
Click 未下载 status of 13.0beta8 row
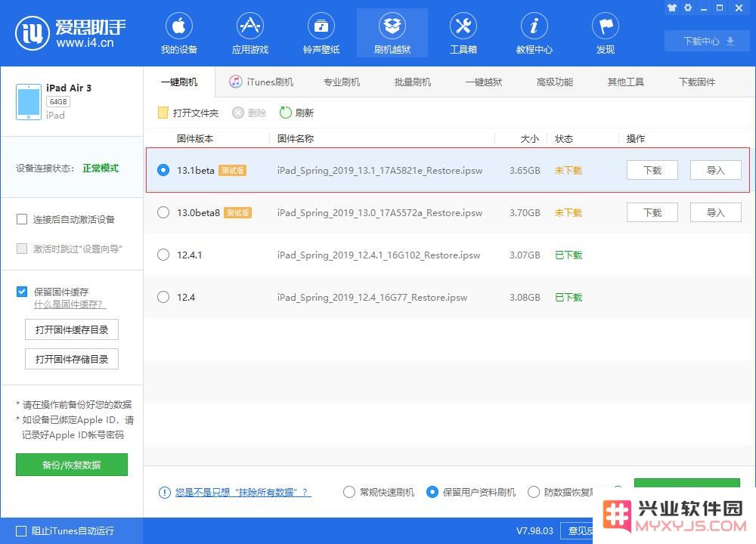(x=569, y=212)
